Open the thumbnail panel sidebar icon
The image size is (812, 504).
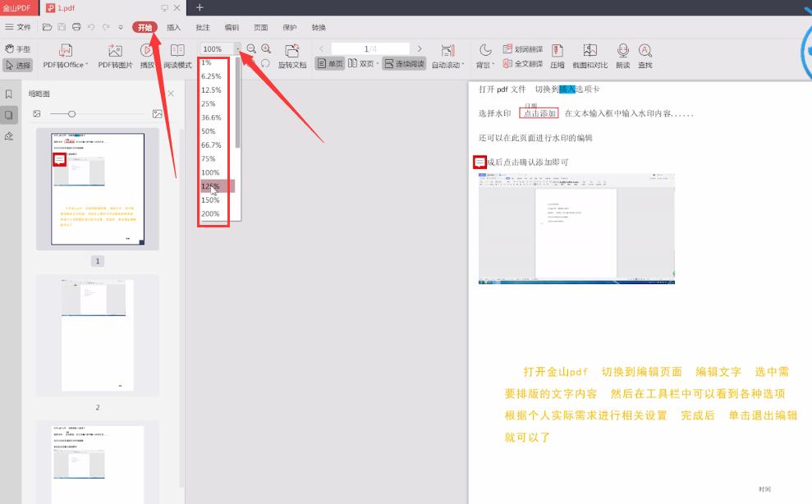click(9, 115)
